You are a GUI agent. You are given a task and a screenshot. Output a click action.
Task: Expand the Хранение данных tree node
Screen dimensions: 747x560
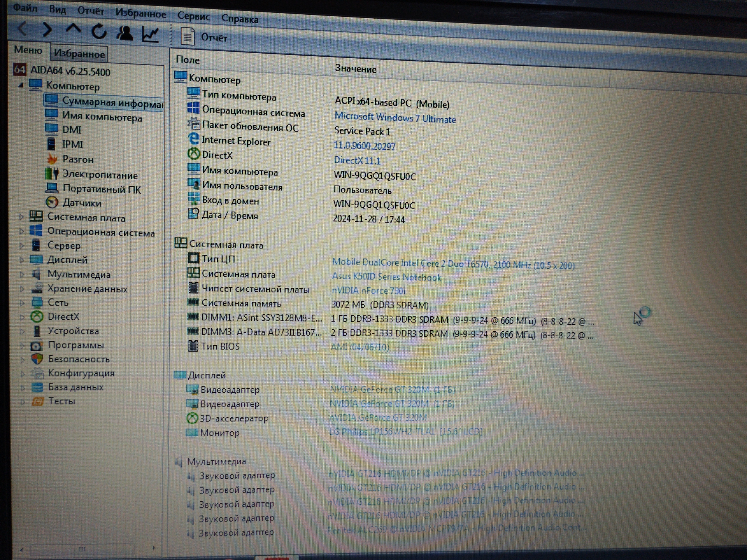click(22, 289)
